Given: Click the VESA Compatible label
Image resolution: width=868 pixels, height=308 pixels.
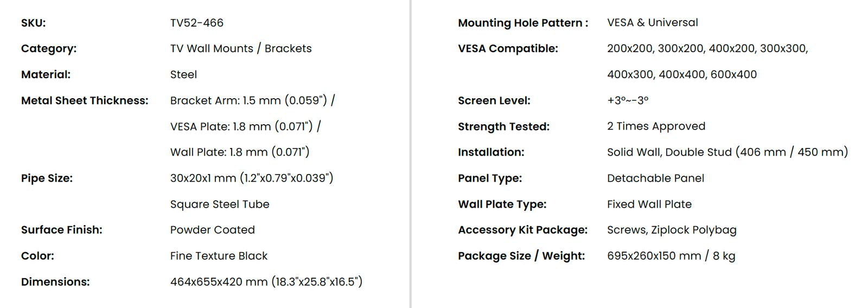Looking at the screenshot, I should 508,48.
